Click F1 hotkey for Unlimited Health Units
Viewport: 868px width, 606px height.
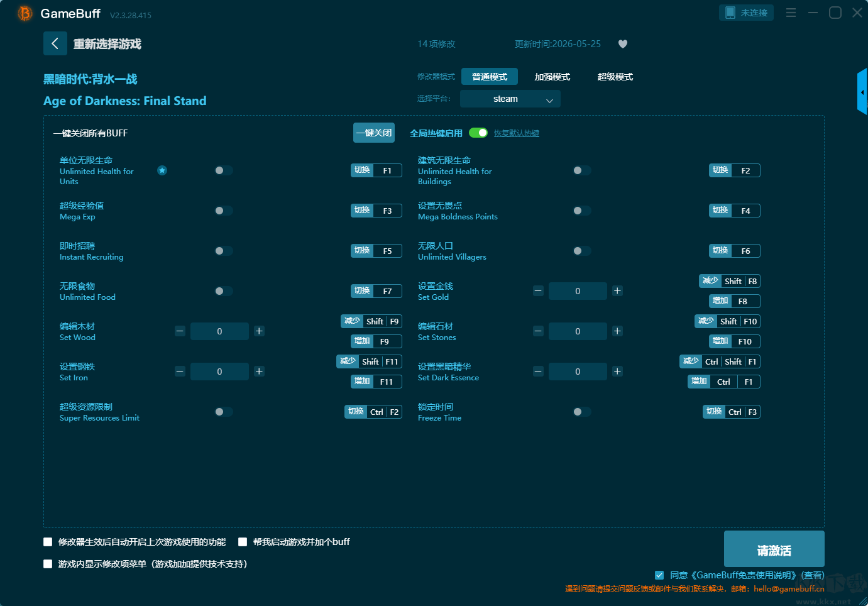(x=376, y=170)
